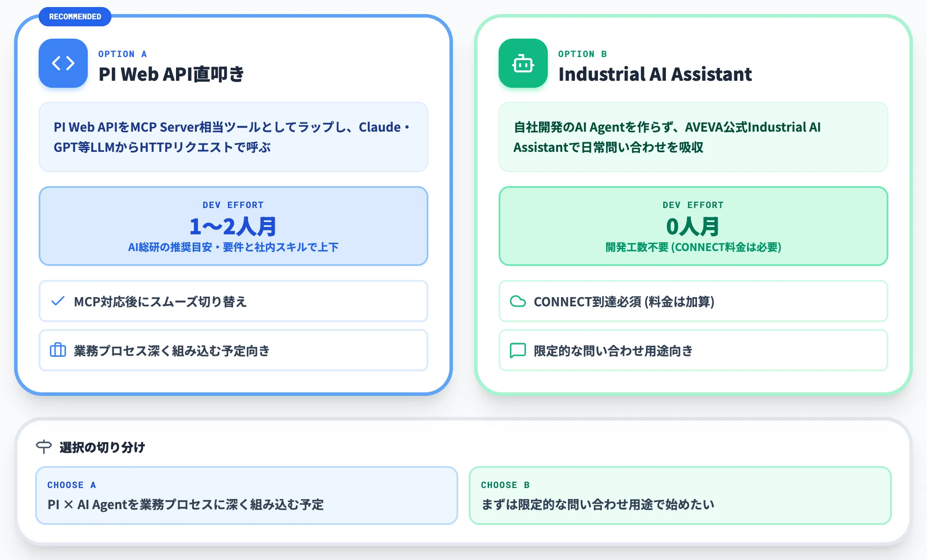The image size is (927, 560).
Task: Click the Industrial AI Assistant heading
Action: (655, 74)
